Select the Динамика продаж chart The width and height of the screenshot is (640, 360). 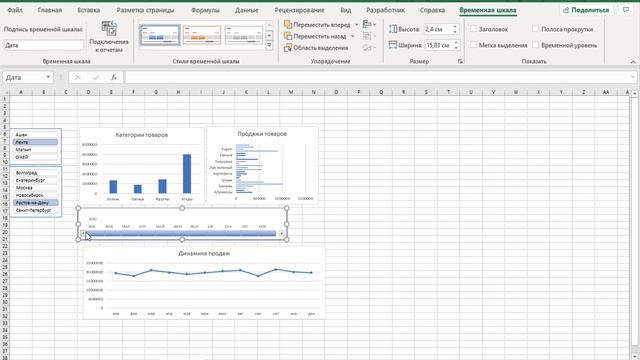click(x=204, y=282)
